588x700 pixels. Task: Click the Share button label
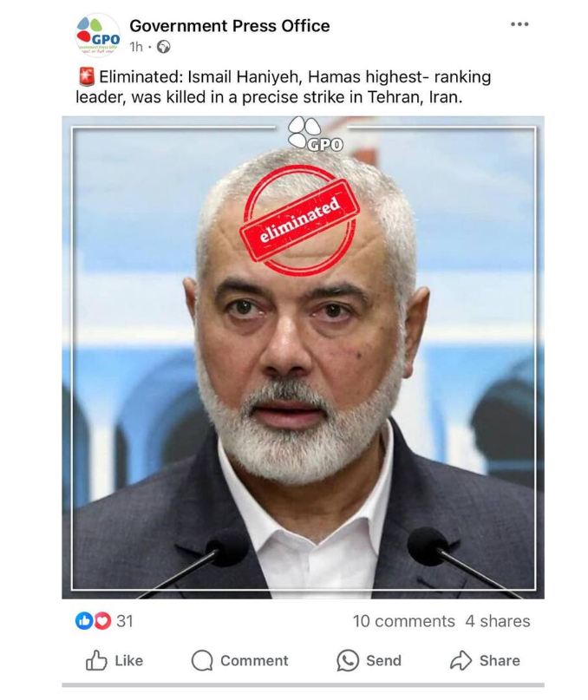point(500,661)
